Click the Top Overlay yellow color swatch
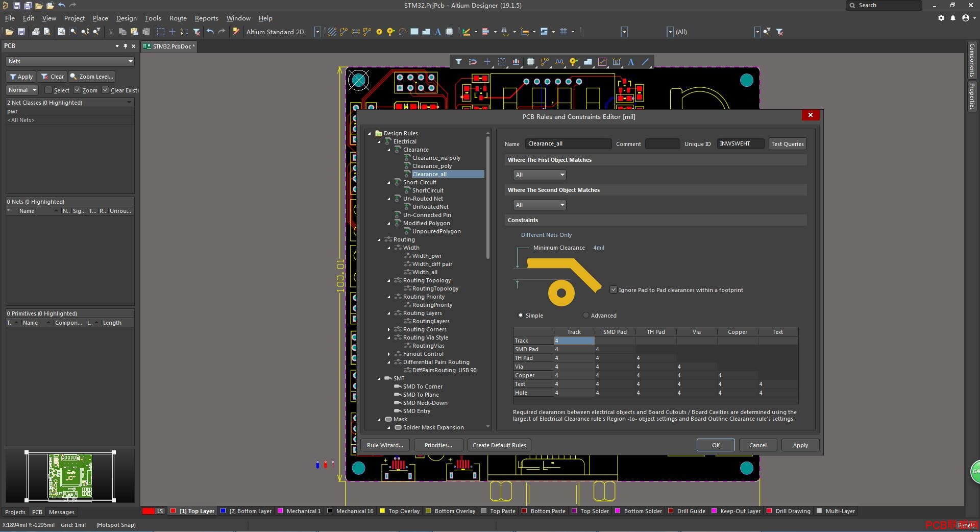 (x=382, y=511)
